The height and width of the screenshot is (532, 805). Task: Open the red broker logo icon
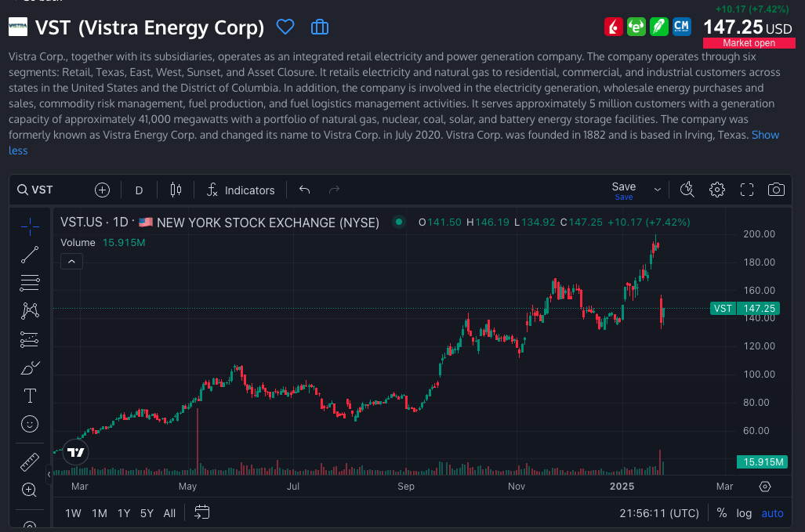click(x=613, y=27)
